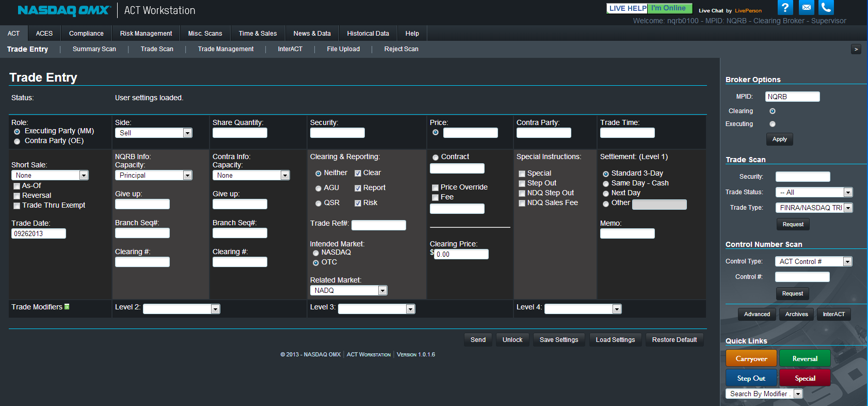
Task: Toggle the Risk checkbox
Action: [x=358, y=204]
